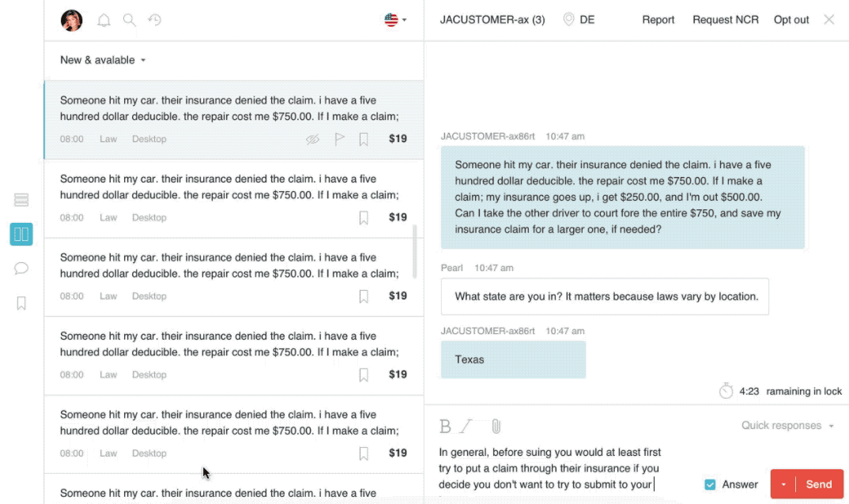Expand the New & available filter dropdown

[x=103, y=60]
